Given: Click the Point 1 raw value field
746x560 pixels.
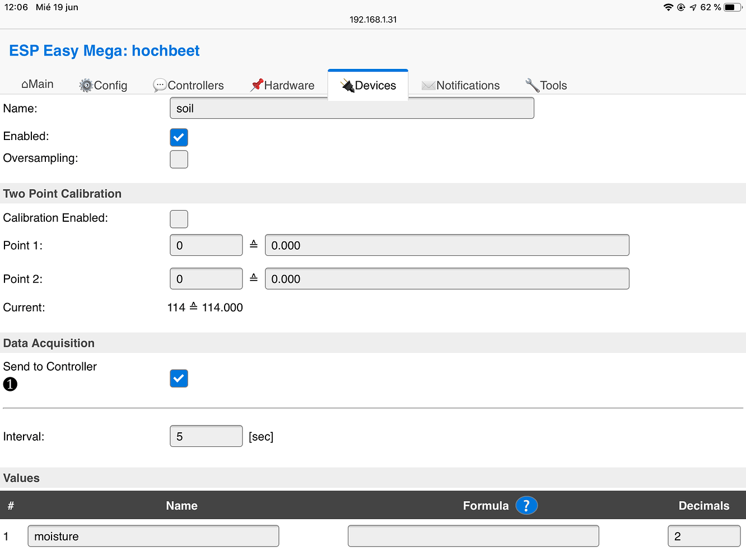Looking at the screenshot, I should coord(206,245).
